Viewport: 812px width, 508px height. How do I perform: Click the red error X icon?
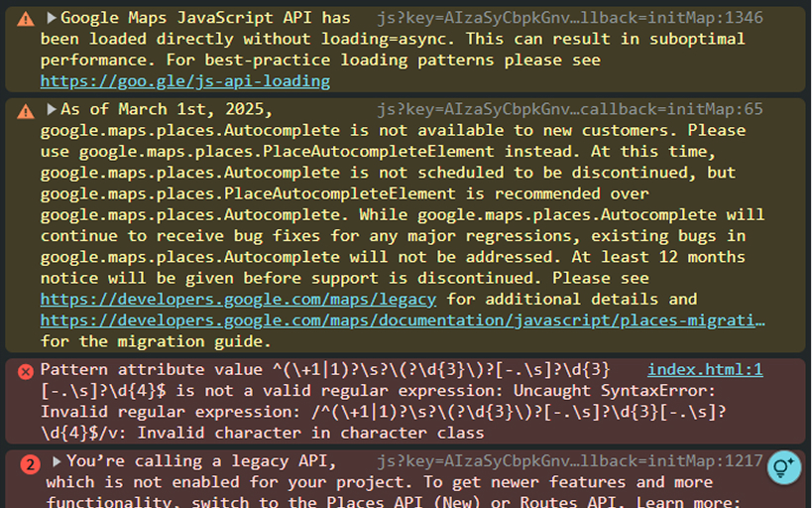pyautogui.click(x=26, y=371)
